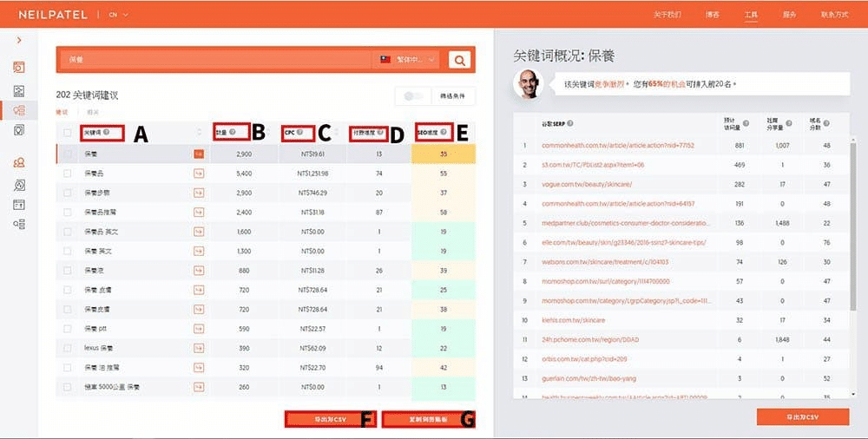Click the arrow icon in the 880 volume row
The image size is (868, 439).
click(199, 270)
